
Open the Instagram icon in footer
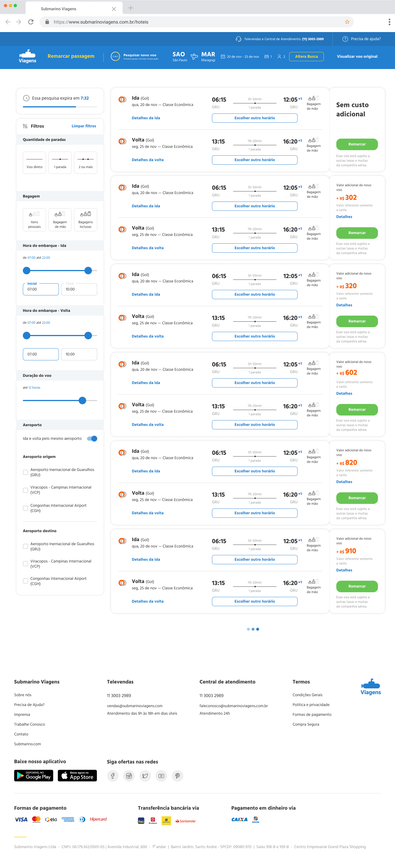pos(129,776)
